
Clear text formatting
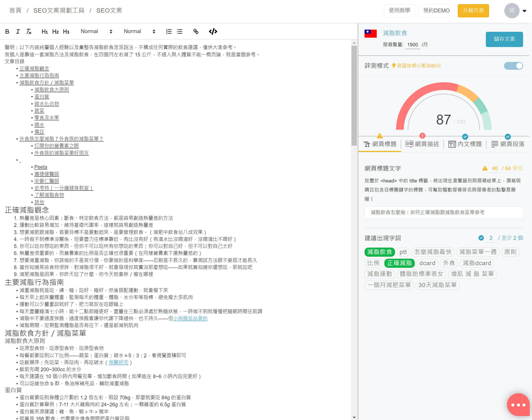click(29, 32)
